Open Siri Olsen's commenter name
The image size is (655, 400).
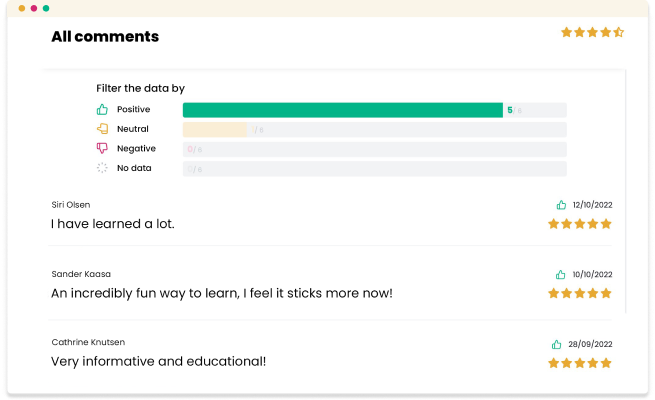coord(71,205)
